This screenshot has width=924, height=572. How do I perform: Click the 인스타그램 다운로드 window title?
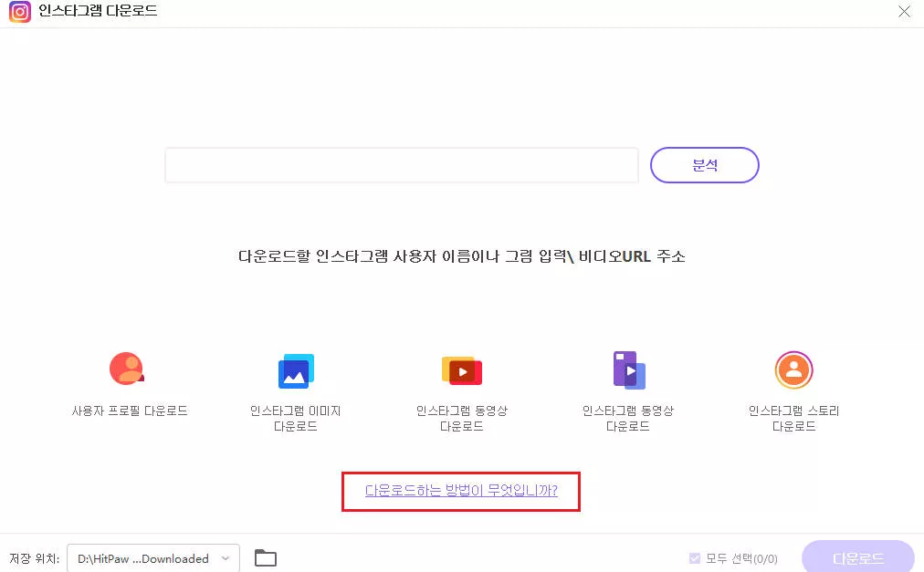click(98, 11)
